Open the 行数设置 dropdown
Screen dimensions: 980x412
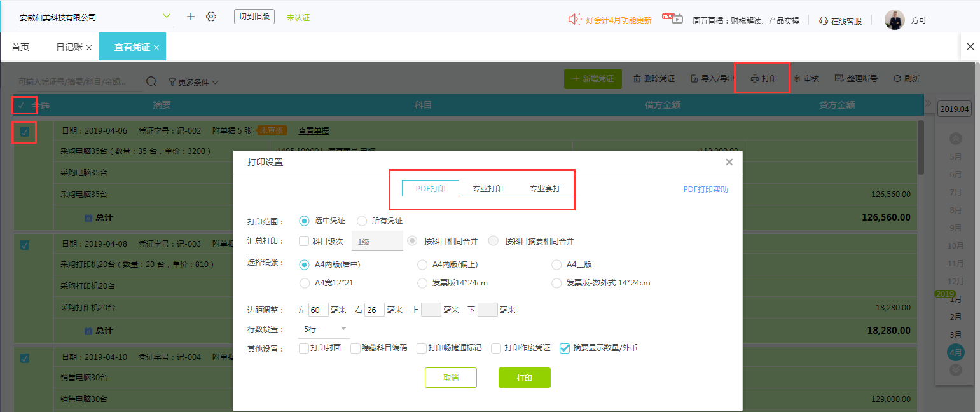point(324,329)
